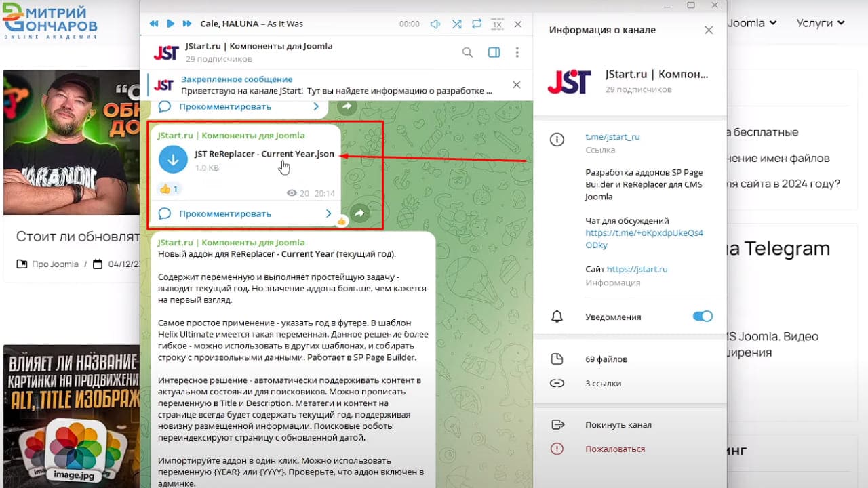Change playback speed 1X button
This screenshot has width=868, height=488.
pos(497,24)
